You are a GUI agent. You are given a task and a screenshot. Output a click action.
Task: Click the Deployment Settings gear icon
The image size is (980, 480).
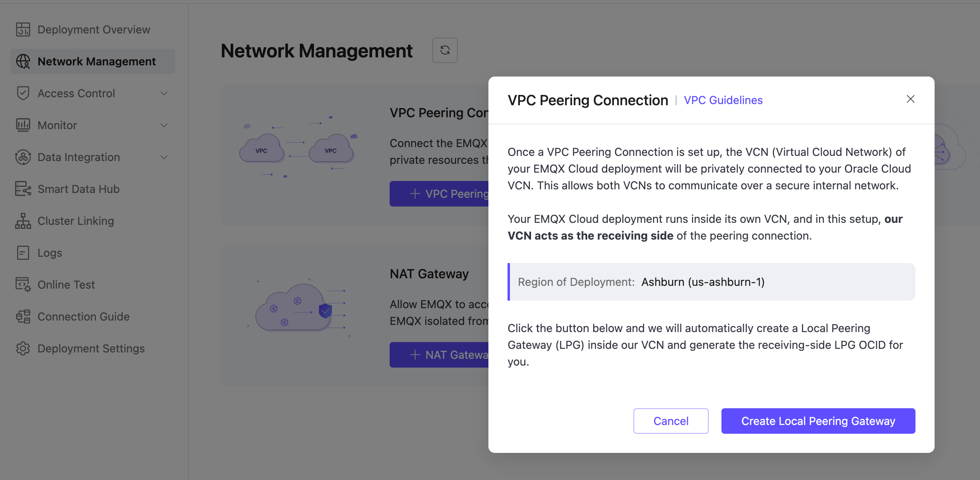click(23, 348)
